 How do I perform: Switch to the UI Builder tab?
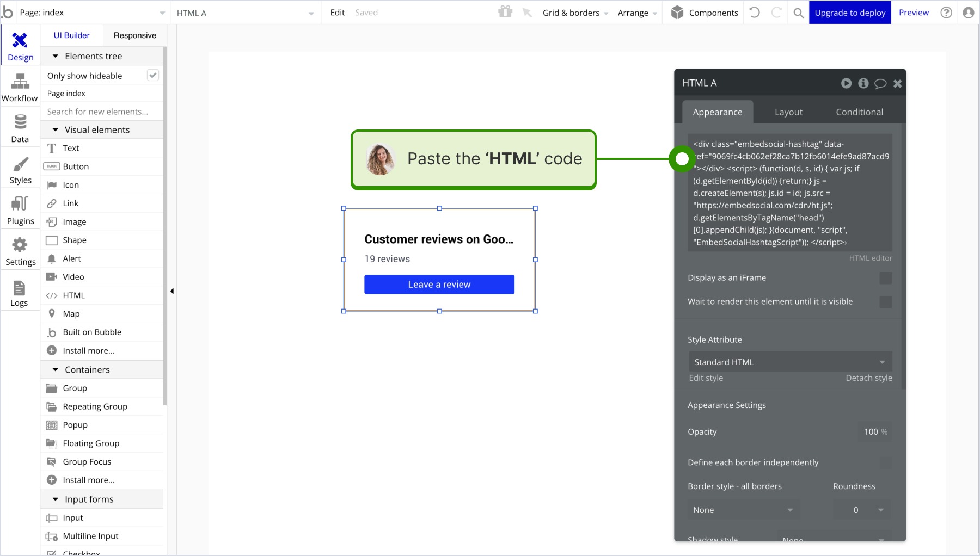click(x=71, y=35)
